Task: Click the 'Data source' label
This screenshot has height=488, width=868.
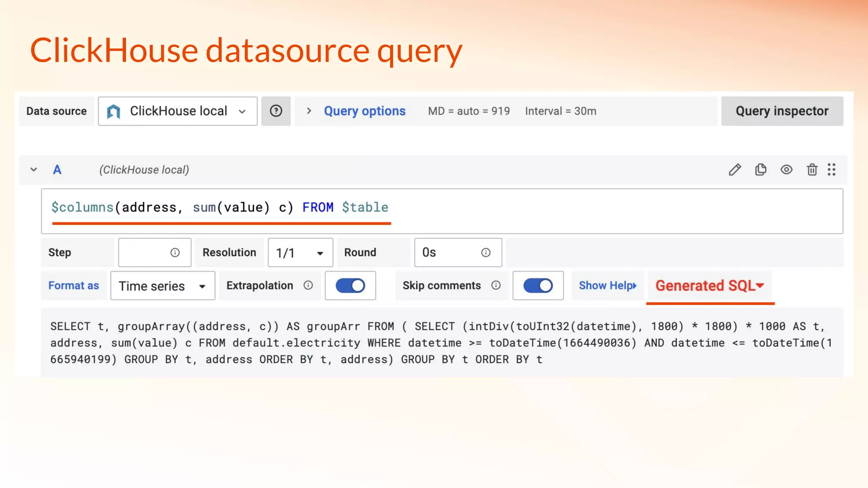Action: point(56,111)
